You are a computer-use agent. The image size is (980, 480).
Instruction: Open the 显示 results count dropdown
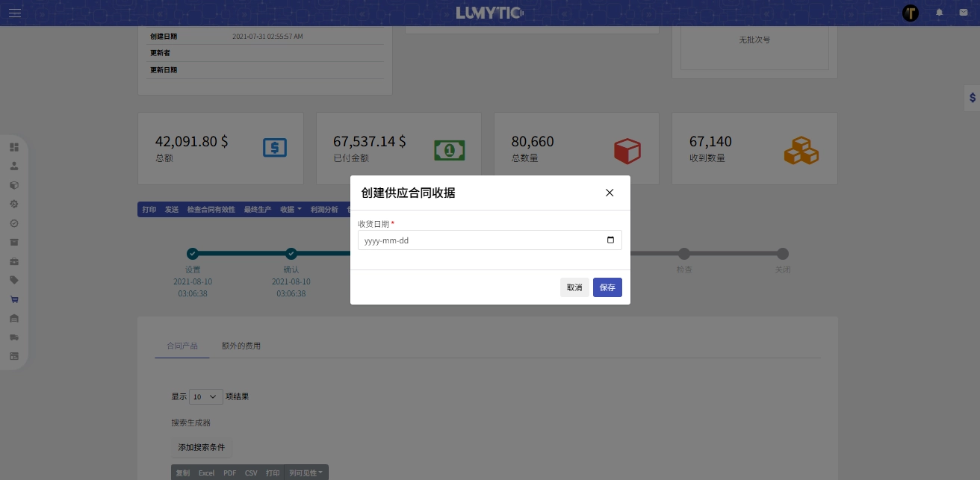pos(205,396)
